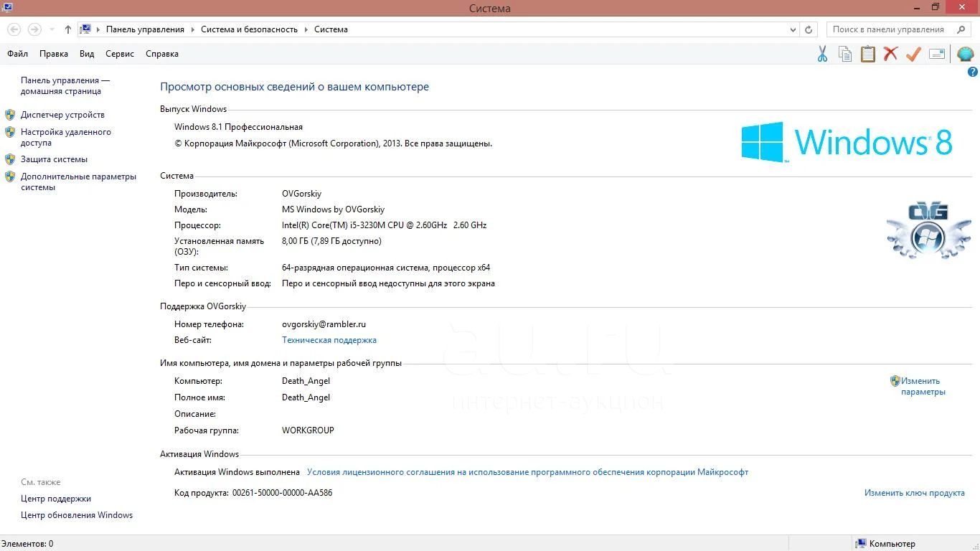
Task: Open the Сервис menu
Action: [x=120, y=54]
